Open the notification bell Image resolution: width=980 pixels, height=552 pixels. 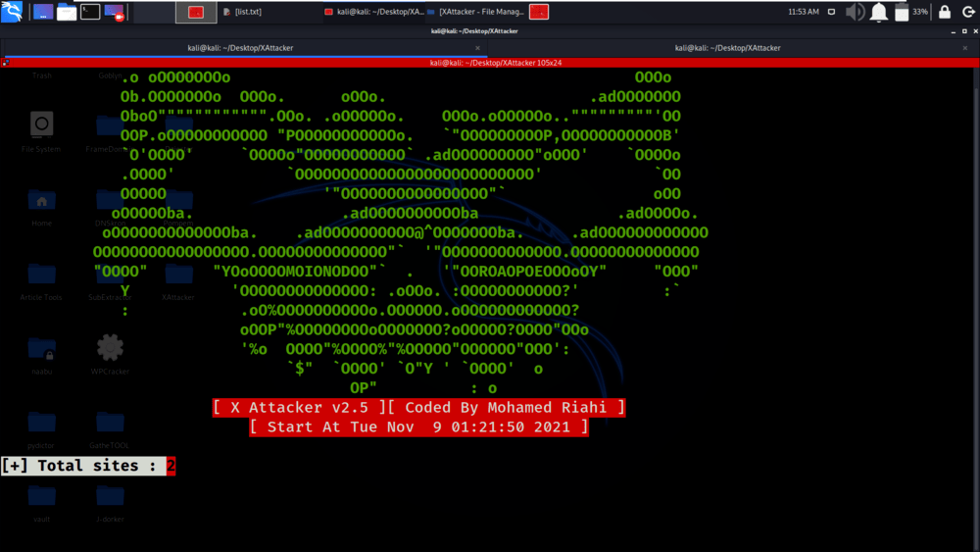click(x=879, y=12)
